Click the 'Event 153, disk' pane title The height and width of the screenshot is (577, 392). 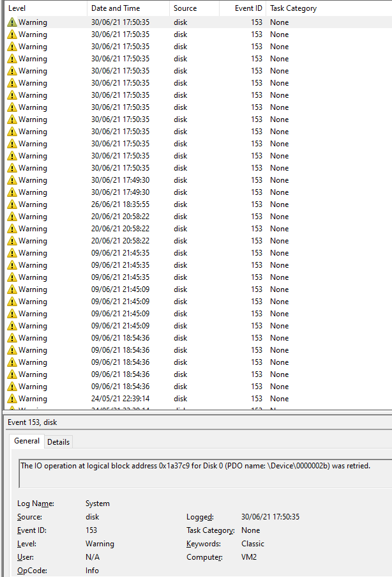pyautogui.click(x=33, y=422)
